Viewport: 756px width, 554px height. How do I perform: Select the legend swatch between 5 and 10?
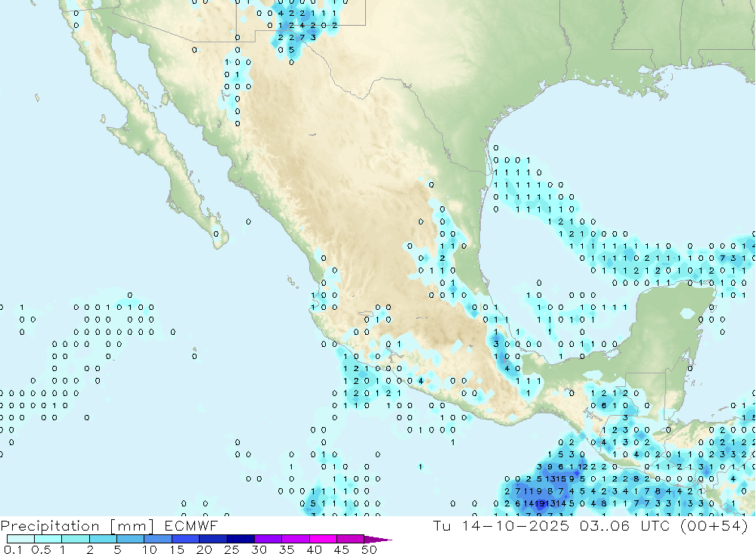130,539
